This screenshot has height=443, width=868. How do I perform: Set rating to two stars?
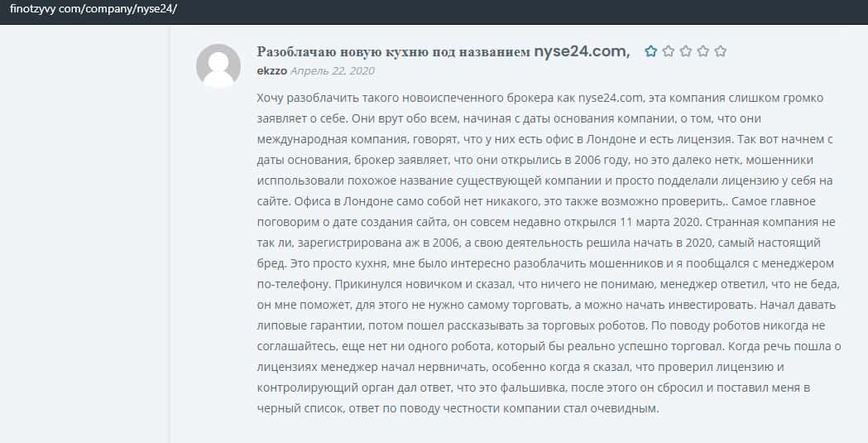(x=668, y=51)
